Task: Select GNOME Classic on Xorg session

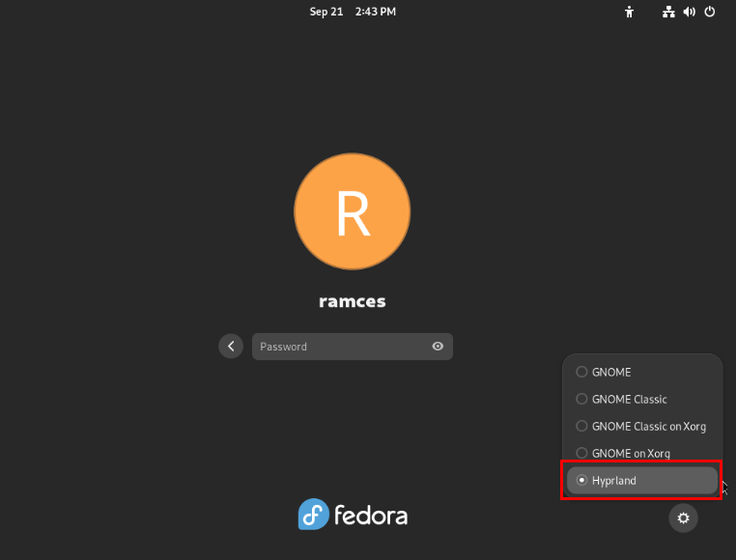Action: pos(641,426)
